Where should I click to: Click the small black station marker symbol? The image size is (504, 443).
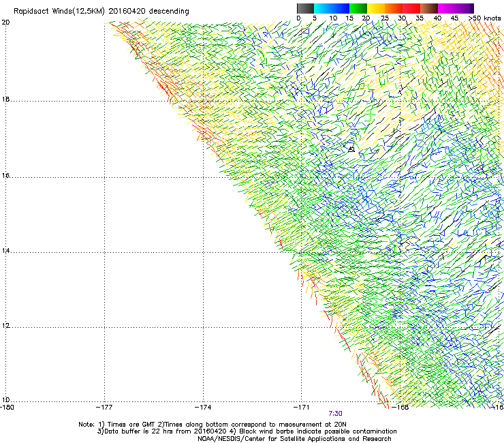(x=351, y=149)
